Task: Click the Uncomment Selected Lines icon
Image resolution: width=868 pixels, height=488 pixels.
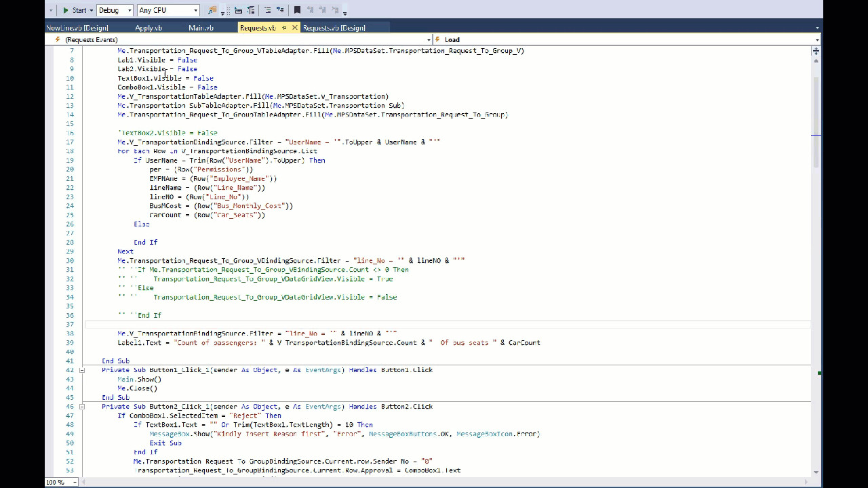Action: tap(281, 9)
